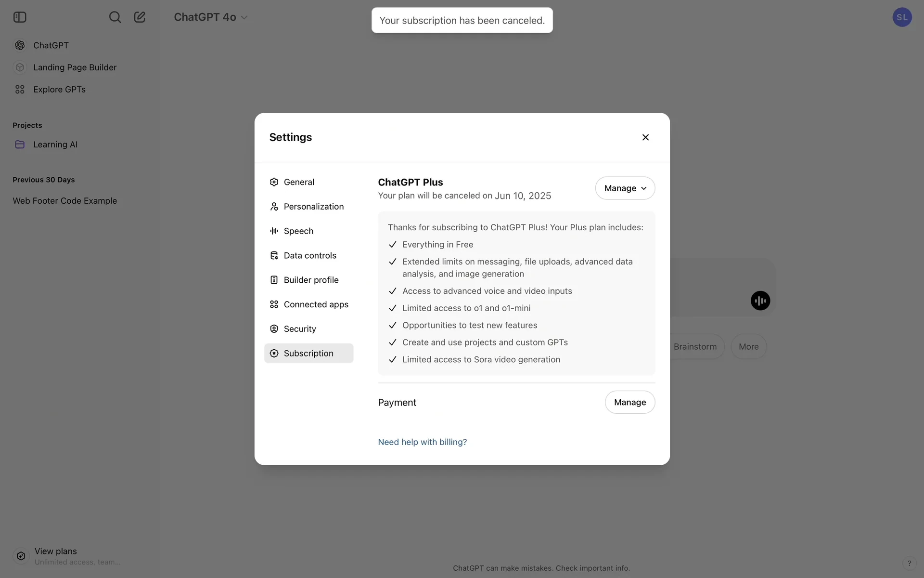Open the Web Footer Code Example chat
Image resolution: width=924 pixels, height=578 pixels.
click(65, 201)
